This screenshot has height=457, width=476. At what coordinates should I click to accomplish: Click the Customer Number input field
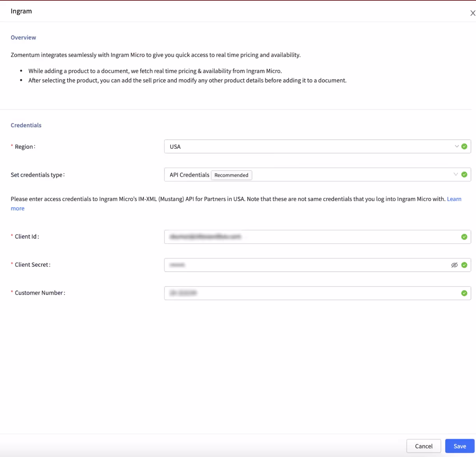click(x=317, y=293)
